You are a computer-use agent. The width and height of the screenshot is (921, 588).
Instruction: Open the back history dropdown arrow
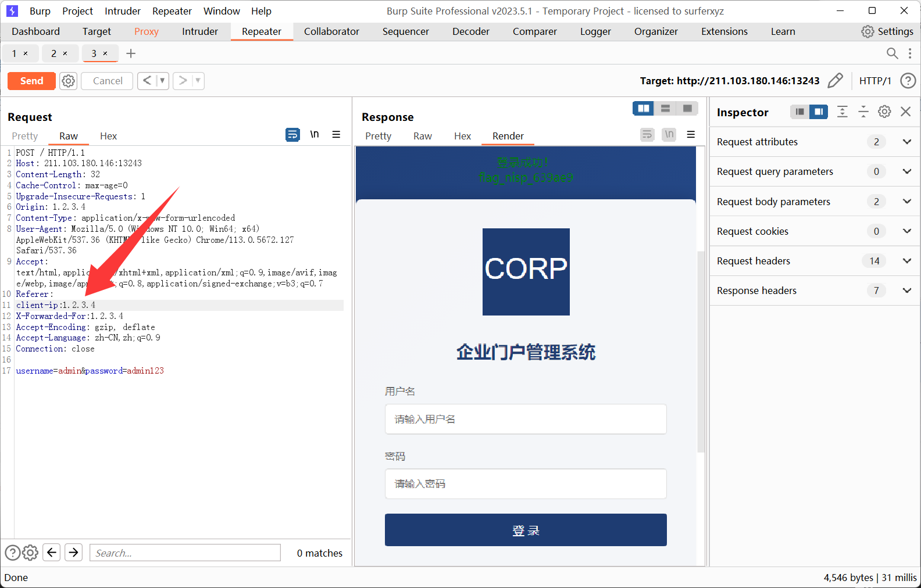162,81
